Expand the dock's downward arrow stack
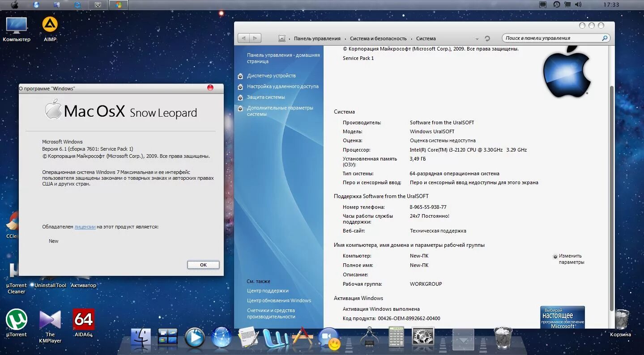 [x=463, y=339]
